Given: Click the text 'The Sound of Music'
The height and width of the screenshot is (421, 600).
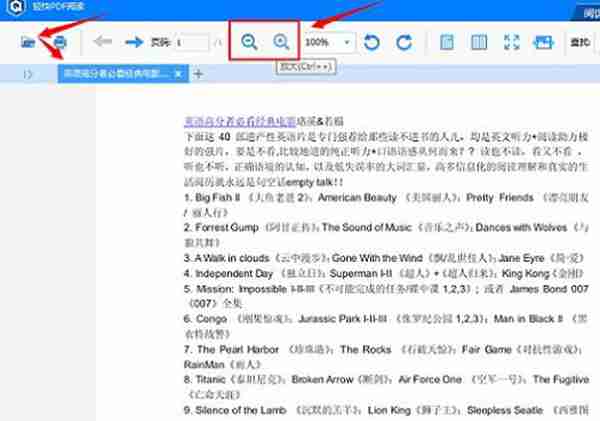Looking at the screenshot, I should coord(367,227).
